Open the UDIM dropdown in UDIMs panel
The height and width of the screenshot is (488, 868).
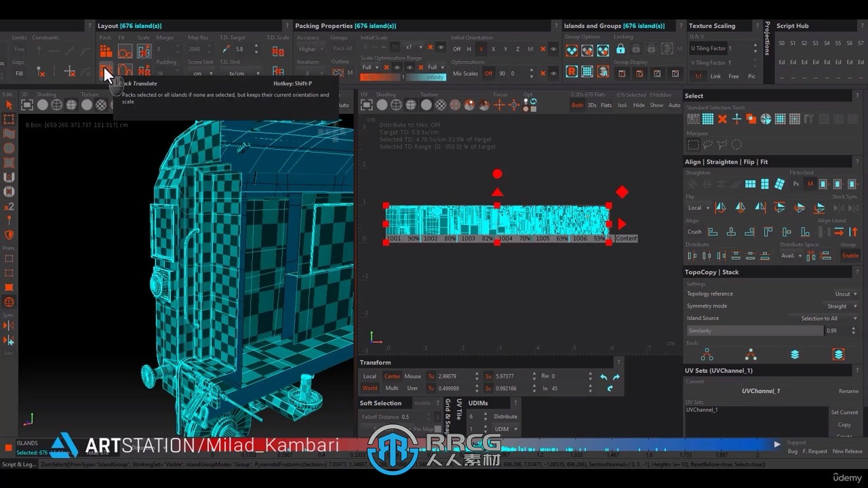point(506,429)
